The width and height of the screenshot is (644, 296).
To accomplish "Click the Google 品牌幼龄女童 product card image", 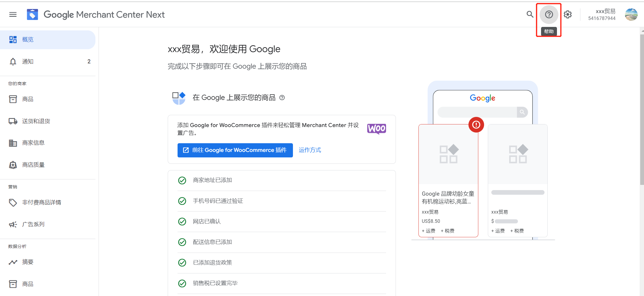I will coord(448,154).
